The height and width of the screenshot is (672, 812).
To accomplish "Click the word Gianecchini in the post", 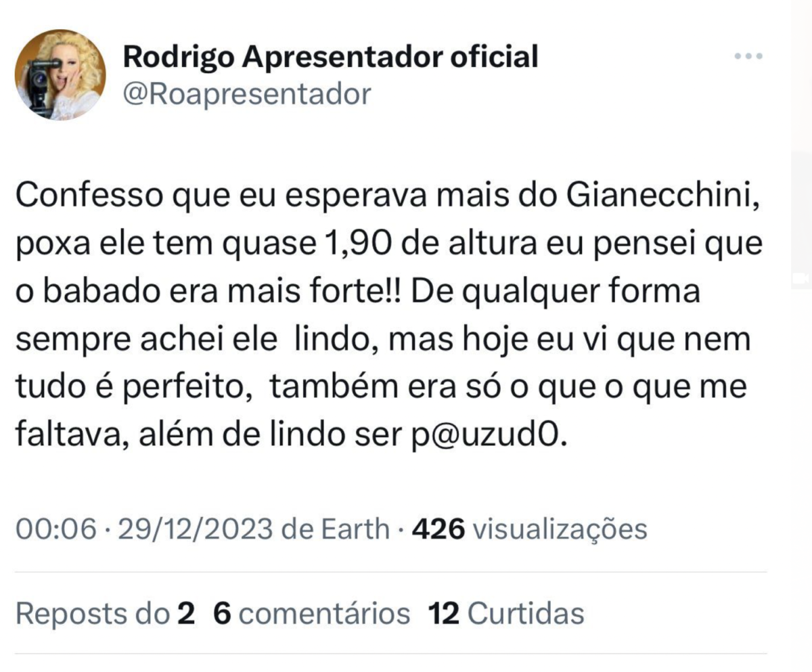I will (x=667, y=196).
